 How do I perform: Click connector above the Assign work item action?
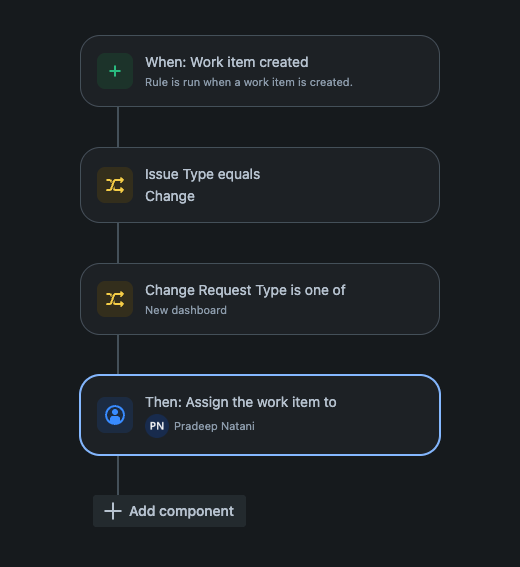point(118,355)
